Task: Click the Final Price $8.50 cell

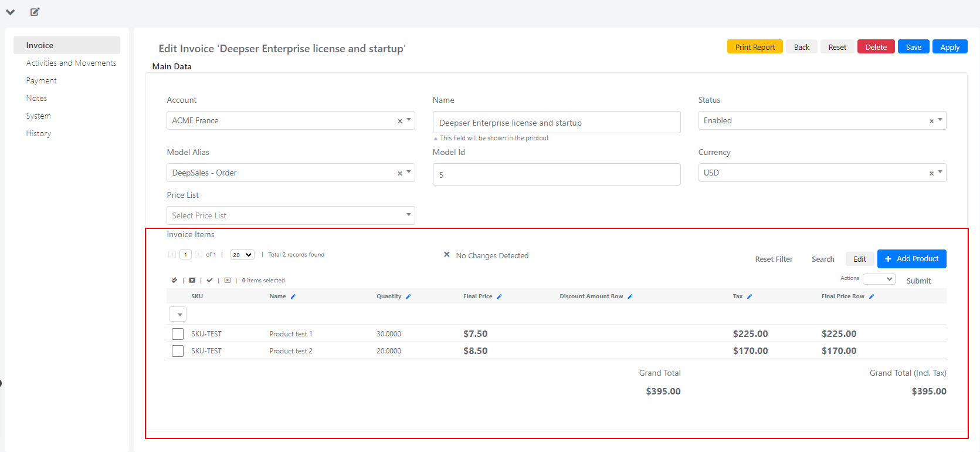Action: click(476, 350)
